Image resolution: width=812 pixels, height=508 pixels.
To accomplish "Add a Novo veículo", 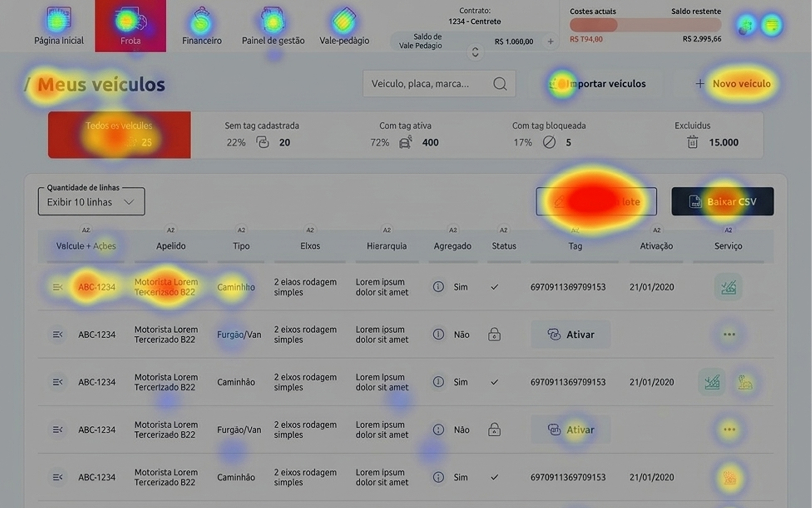I will pyautogui.click(x=733, y=84).
